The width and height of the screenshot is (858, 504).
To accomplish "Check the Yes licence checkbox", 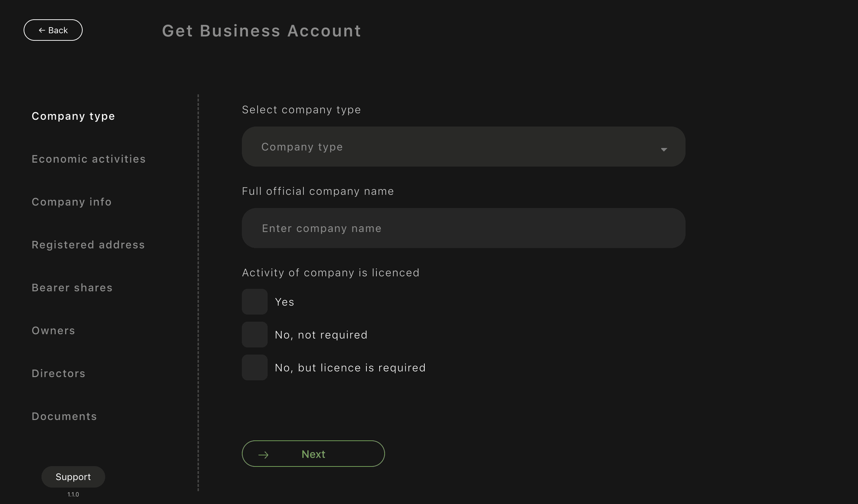I will 254,302.
